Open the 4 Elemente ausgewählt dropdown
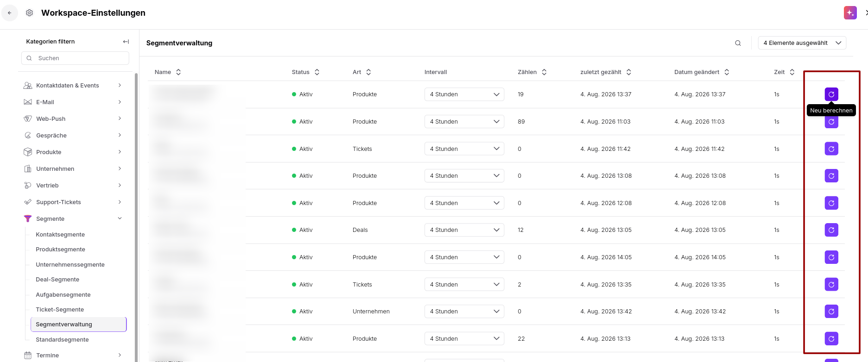The image size is (868, 362). 802,43
